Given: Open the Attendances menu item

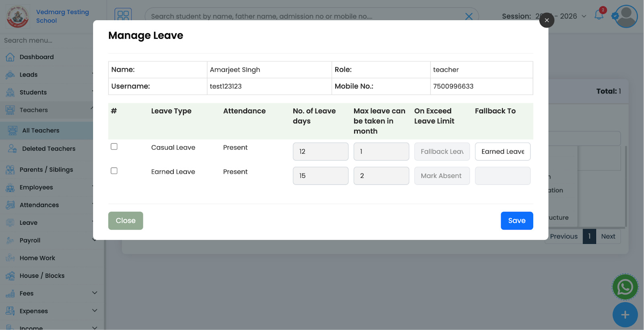Looking at the screenshot, I should [39, 205].
